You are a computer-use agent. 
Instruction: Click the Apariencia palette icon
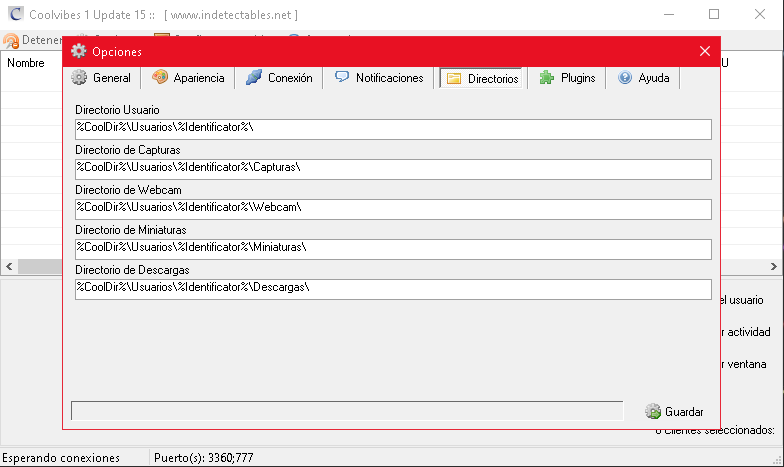click(x=160, y=78)
